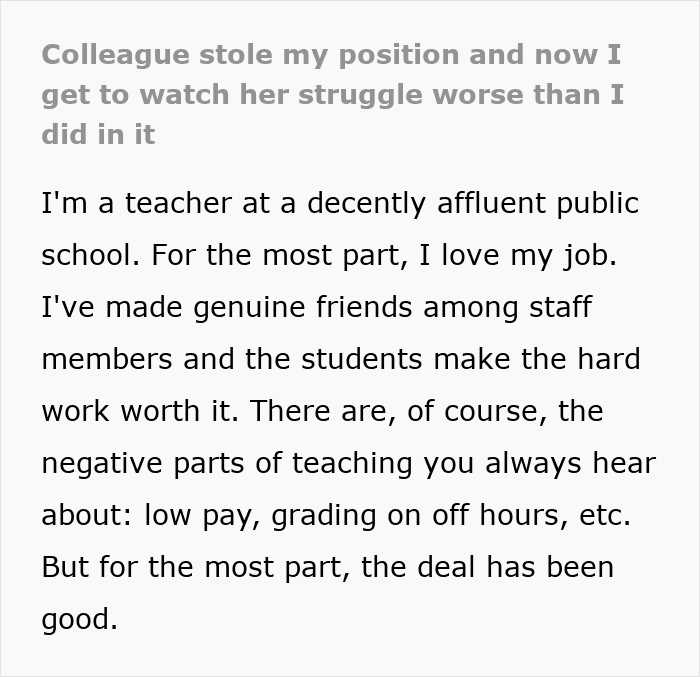700x677 pixels.
Task: Select the word "students" in the paragraph
Action: [x=362, y=359]
